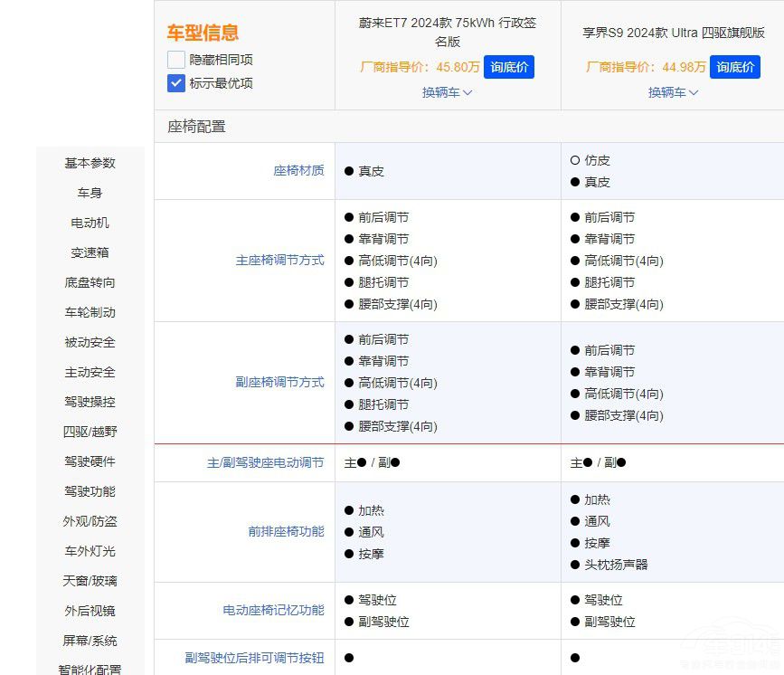Enable the 隐藏相同项 option
This screenshot has height=675, width=784.
pyautogui.click(x=175, y=59)
